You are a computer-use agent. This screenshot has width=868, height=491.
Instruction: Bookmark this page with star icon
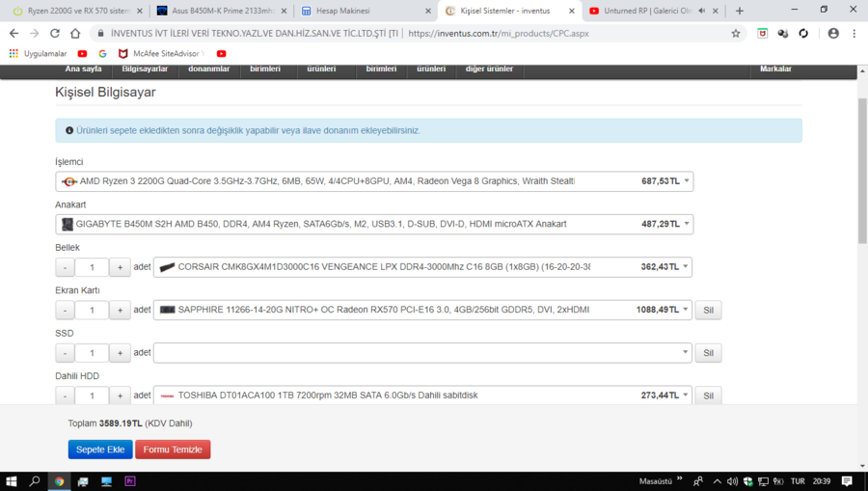[x=736, y=33]
